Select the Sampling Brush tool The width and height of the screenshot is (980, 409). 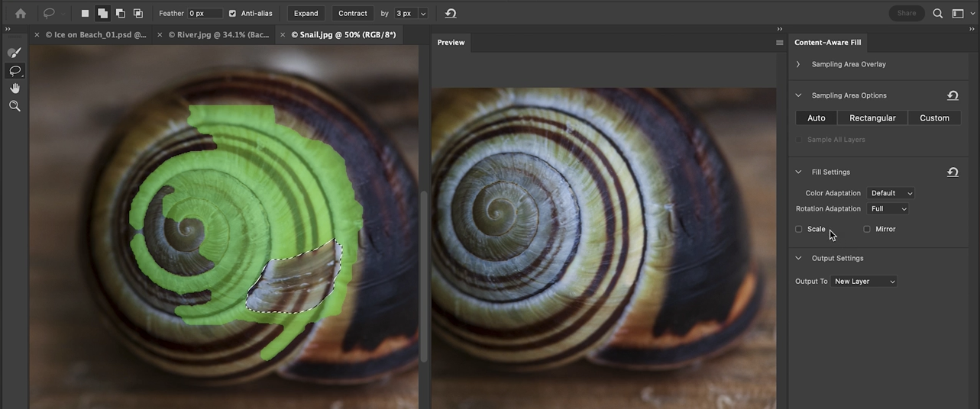pyautogui.click(x=15, y=53)
